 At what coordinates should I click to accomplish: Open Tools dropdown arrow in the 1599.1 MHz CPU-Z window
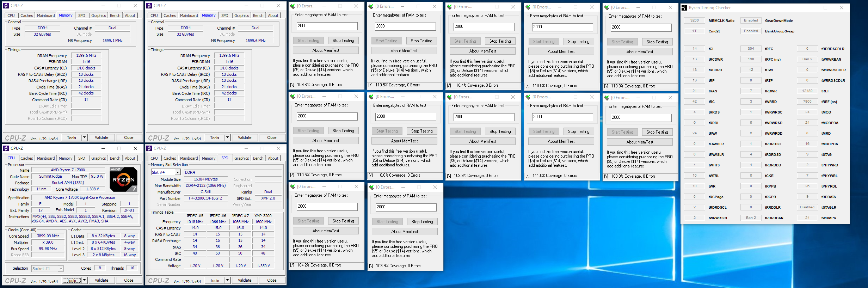tap(85, 137)
